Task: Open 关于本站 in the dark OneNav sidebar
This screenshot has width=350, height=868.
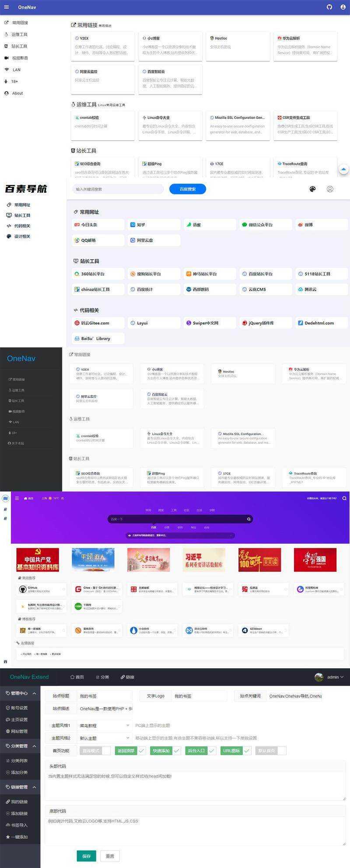Action: pos(16,443)
